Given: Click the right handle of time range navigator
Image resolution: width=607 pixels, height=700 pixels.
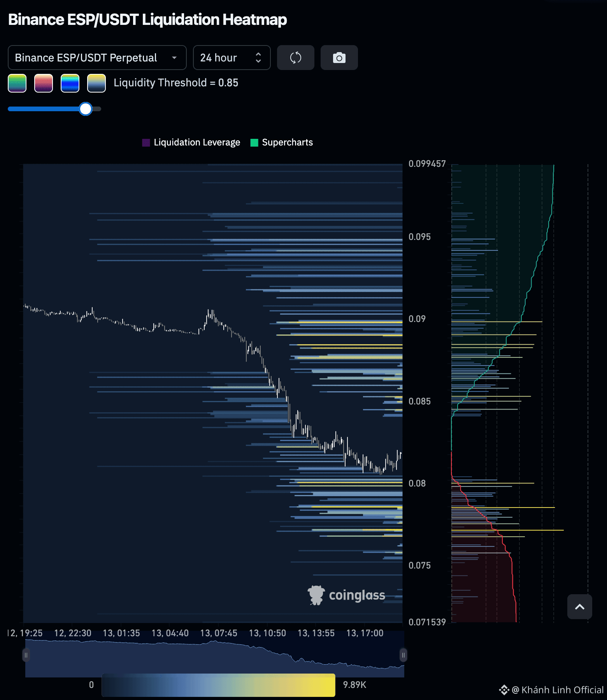Looking at the screenshot, I should pyautogui.click(x=403, y=655).
